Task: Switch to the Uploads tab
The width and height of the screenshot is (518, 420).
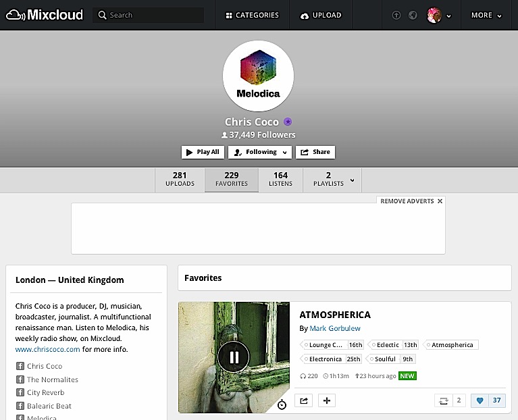Action: [180, 180]
